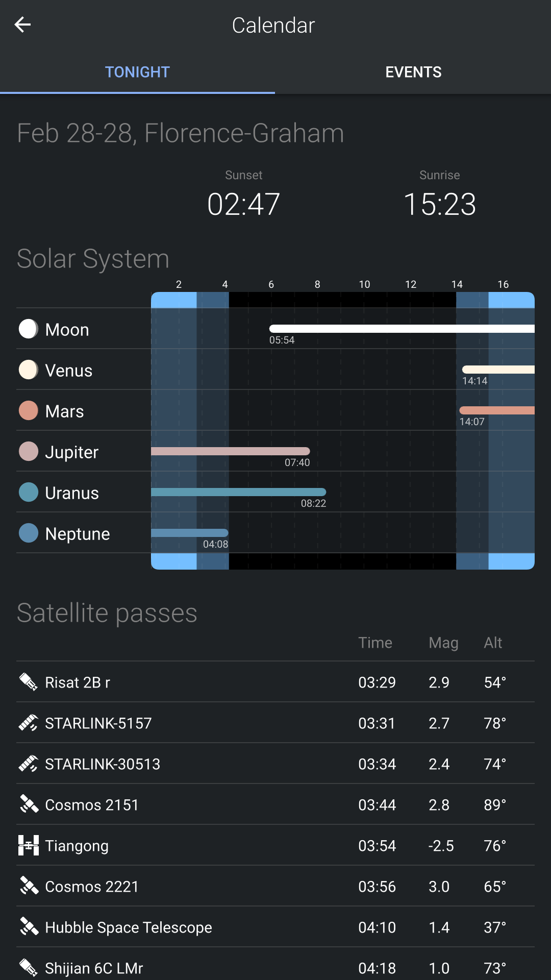Viewport: 551px width, 980px height.
Task: Tap the Jupiter visibility bar ending 07:40
Action: (x=230, y=451)
